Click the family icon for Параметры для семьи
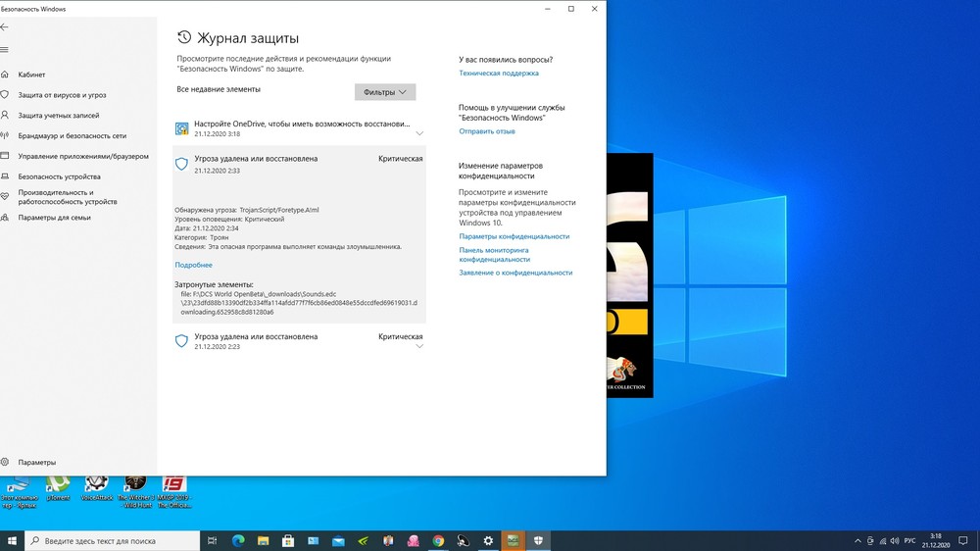 [4, 218]
